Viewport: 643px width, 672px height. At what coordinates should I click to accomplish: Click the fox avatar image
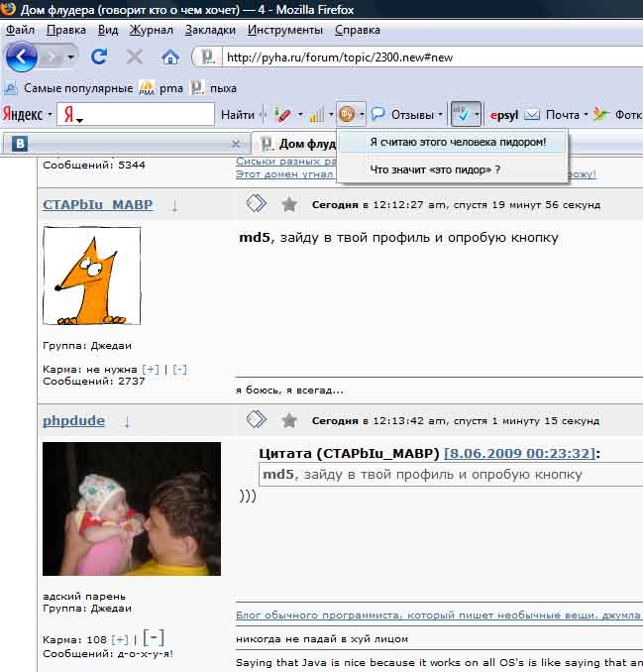91,276
